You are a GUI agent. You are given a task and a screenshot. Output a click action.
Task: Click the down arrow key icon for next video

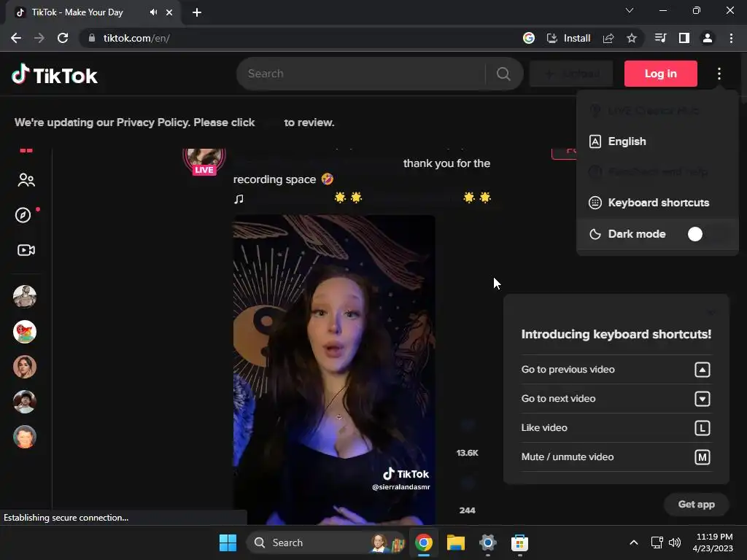tap(703, 399)
